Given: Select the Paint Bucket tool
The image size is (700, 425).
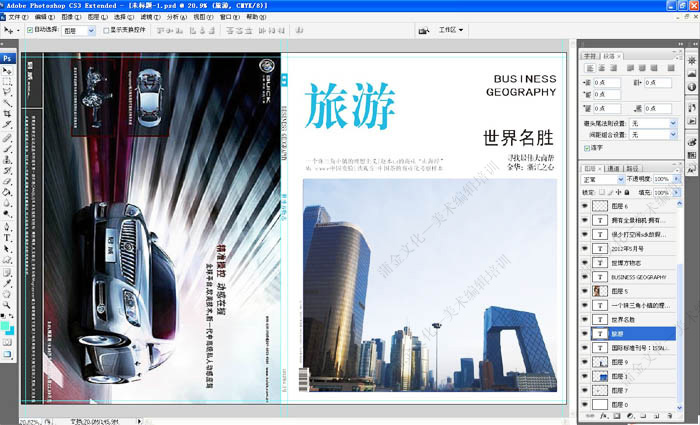Looking at the screenshot, I should pyautogui.click(x=7, y=192).
